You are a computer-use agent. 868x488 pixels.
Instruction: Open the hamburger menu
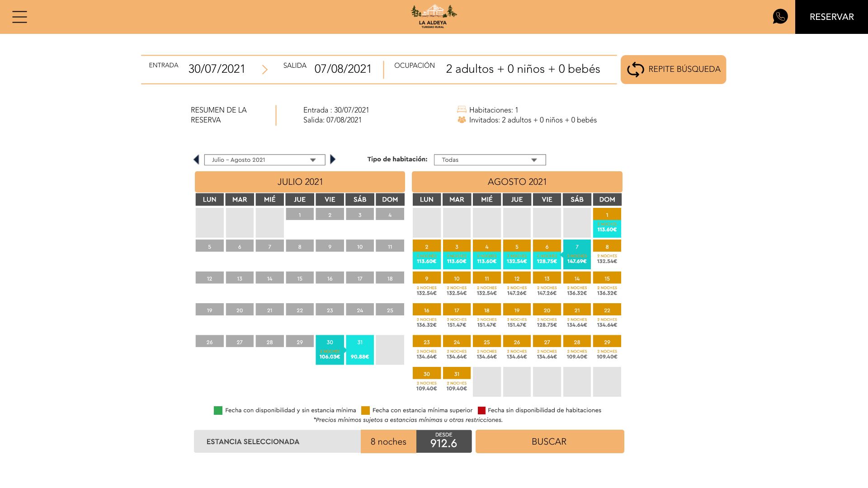[x=19, y=17]
